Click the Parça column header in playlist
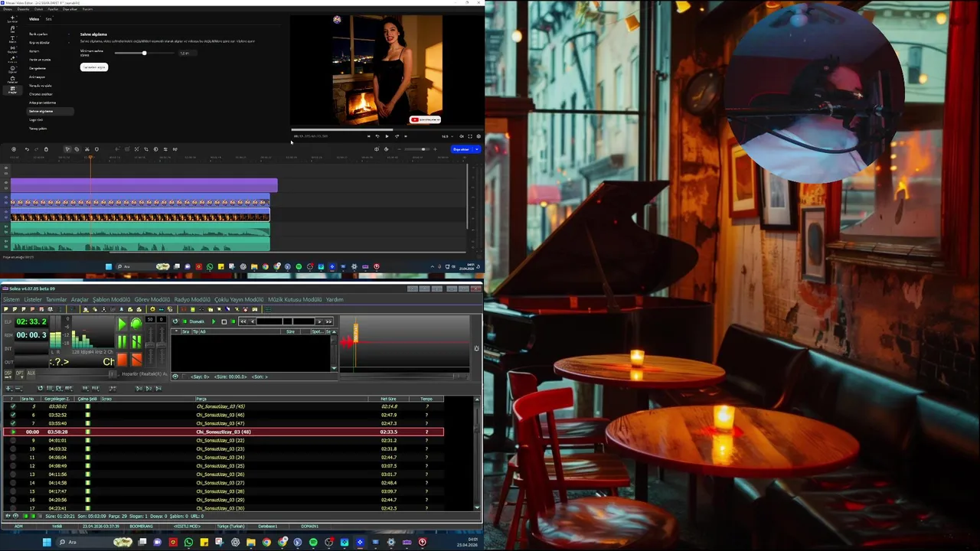This screenshot has width=980, height=551. tap(201, 399)
